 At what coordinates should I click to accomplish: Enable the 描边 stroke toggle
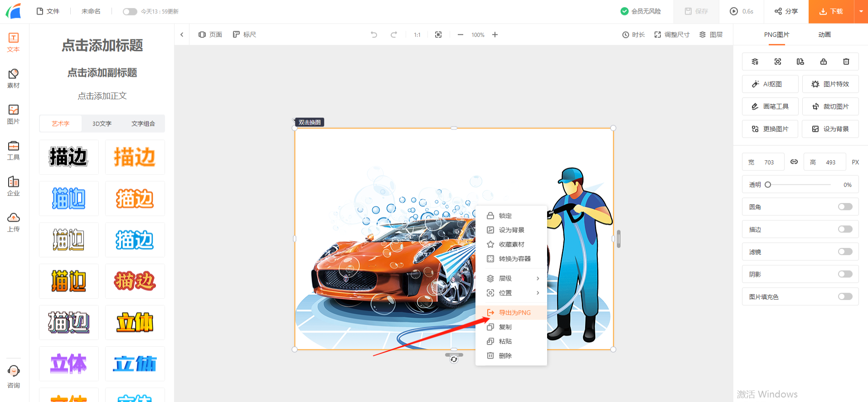click(845, 229)
